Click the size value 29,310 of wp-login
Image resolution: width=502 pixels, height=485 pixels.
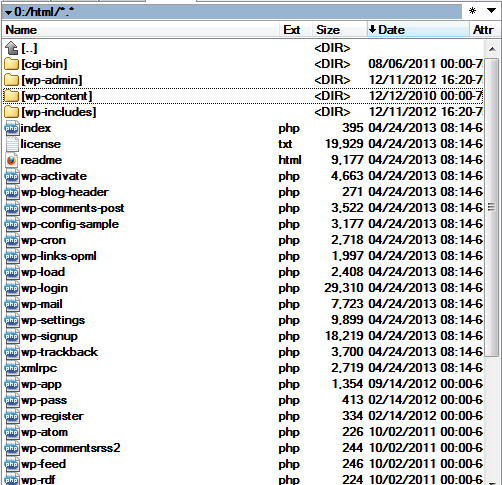pos(344,288)
